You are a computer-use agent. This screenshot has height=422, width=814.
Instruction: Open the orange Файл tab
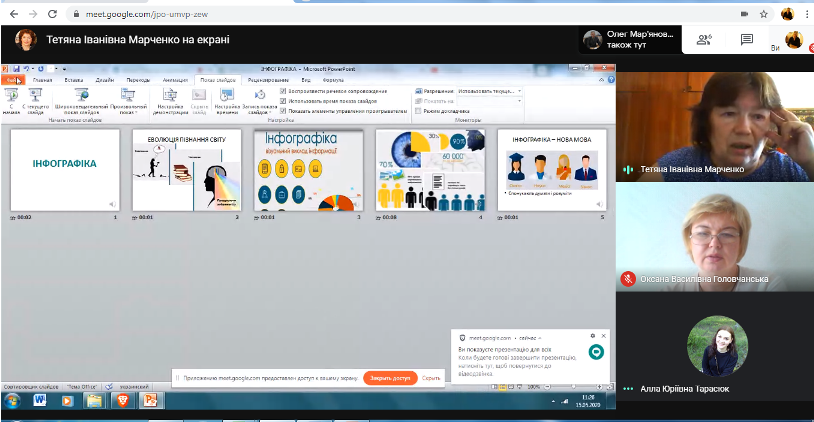click(x=13, y=80)
